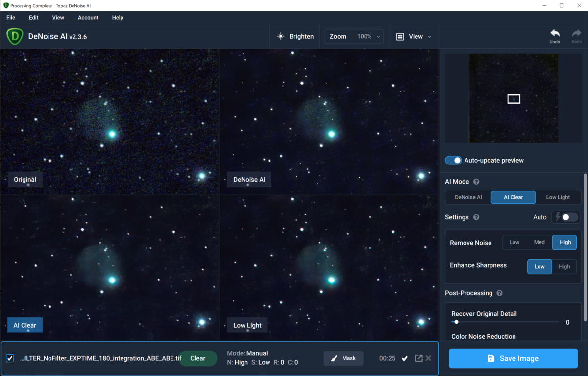The image size is (588, 376).
Task: Click the N: High status text
Action: [x=238, y=363]
